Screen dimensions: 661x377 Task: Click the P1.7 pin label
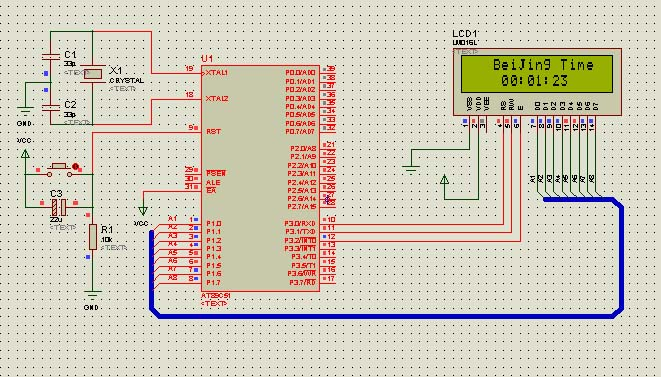click(214, 282)
